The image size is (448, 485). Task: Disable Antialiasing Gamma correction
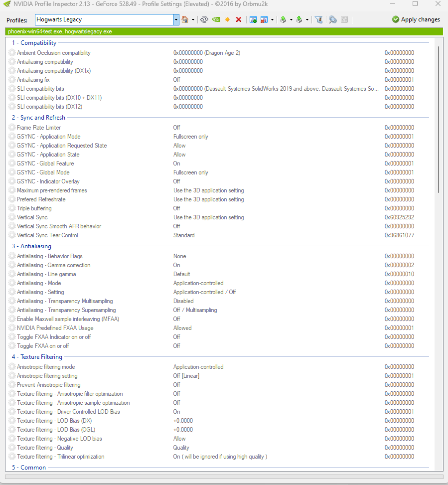point(209,265)
